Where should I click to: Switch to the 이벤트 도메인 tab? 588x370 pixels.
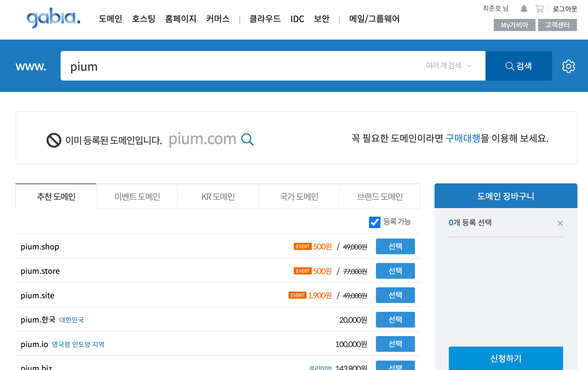coord(137,197)
